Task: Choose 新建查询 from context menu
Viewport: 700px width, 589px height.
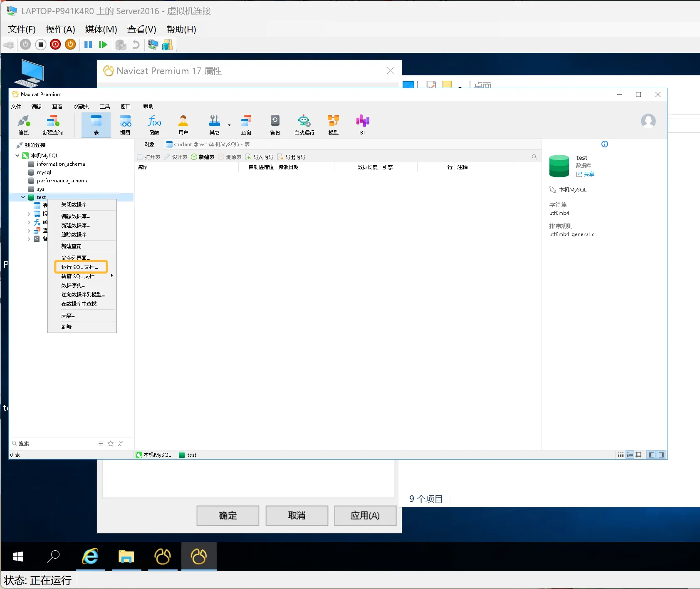Action: click(82, 246)
